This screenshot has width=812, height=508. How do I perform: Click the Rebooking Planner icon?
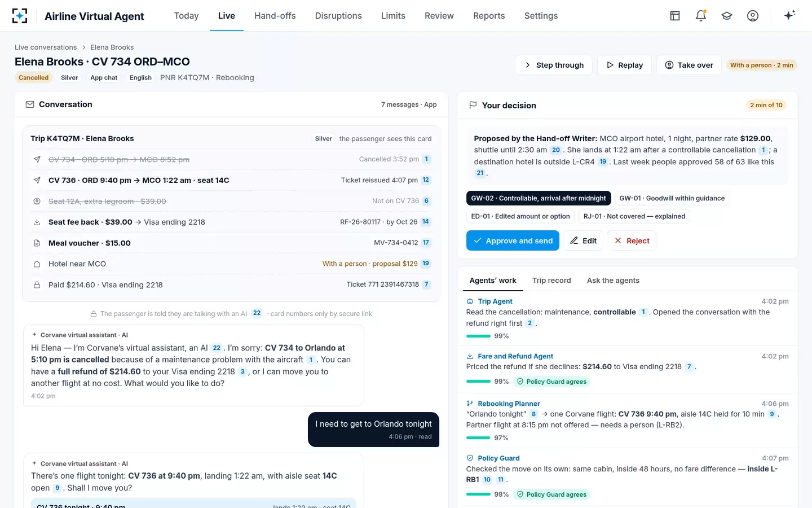coord(470,404)
